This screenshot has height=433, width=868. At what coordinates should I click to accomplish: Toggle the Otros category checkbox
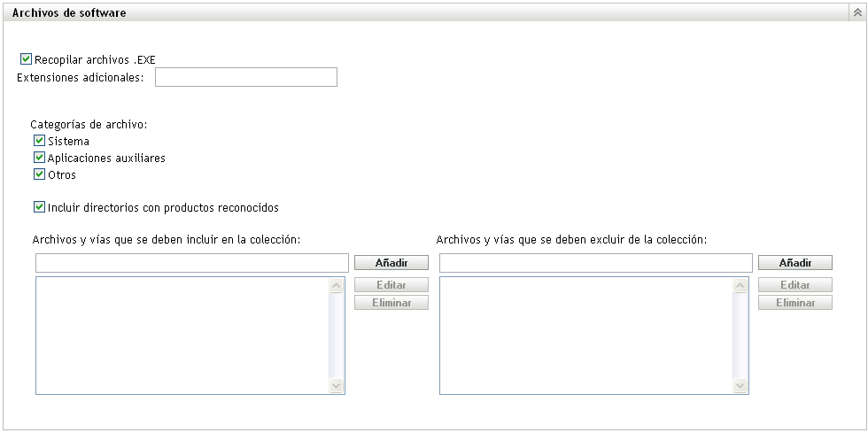pyautogui.click(x=39, y=174)
